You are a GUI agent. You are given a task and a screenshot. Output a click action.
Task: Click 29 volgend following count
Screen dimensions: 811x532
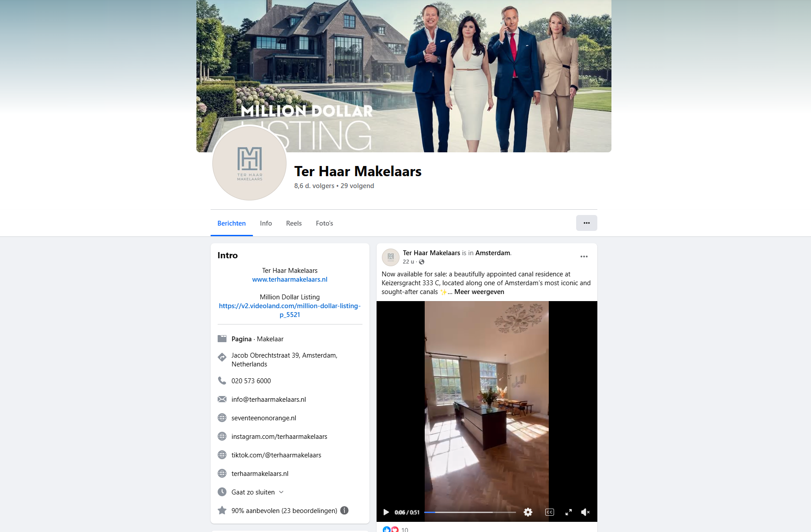(357, 186)
